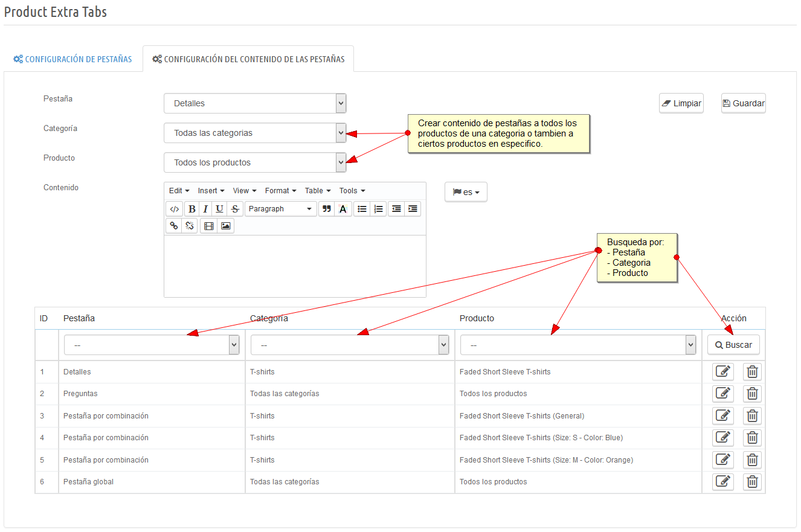Decrease indent in editor
This screenshot has height=532, width=801.
(396, 209)
